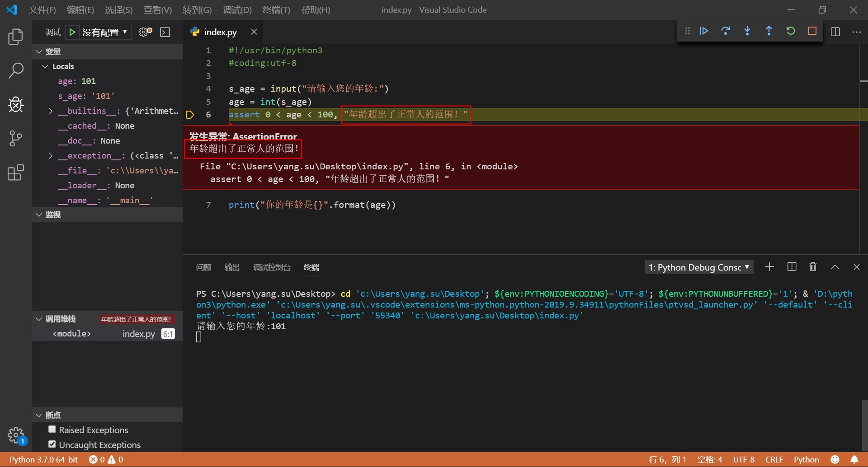
Task: Open the 选择(S) menu
Action: click(x=118, y=10)
